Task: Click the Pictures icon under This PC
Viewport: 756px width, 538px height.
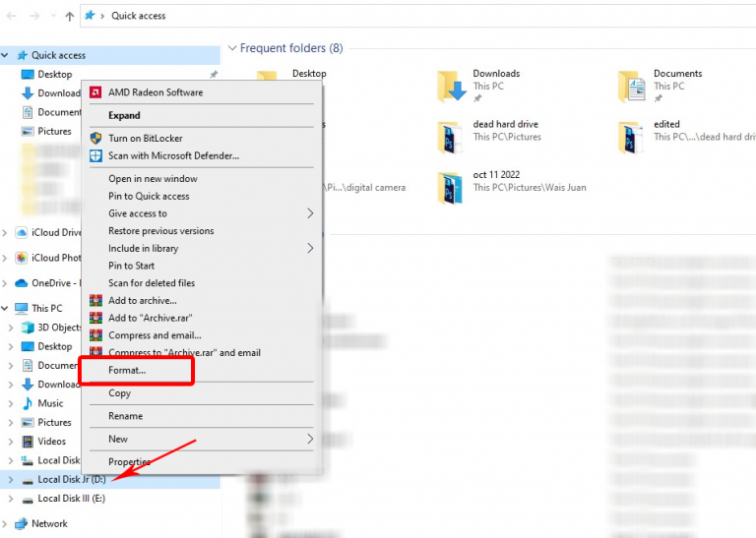Action: click(x=28, y=422)
